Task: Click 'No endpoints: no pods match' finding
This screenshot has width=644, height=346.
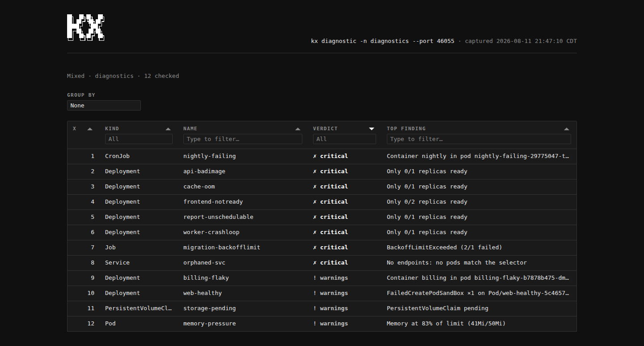Action: (x=457, y=263)
